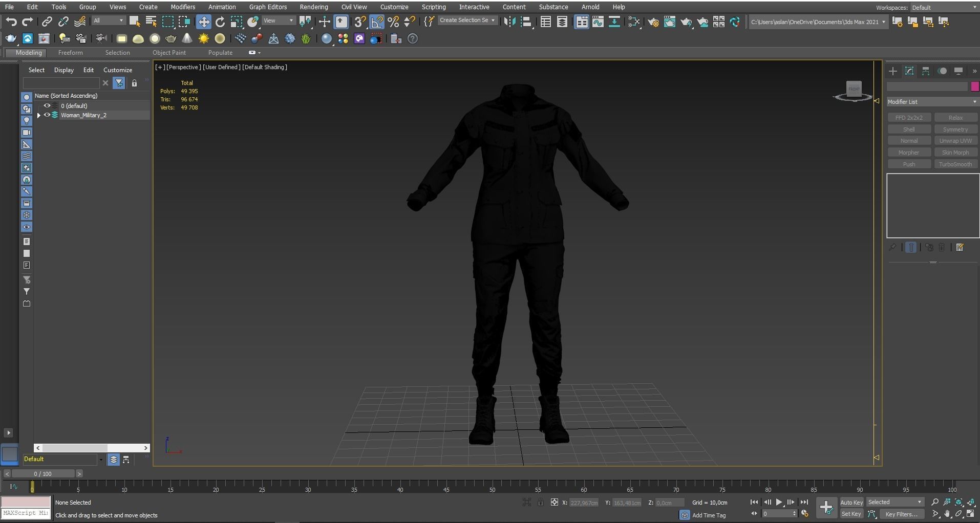Activate the Select and Move tool

204,21
